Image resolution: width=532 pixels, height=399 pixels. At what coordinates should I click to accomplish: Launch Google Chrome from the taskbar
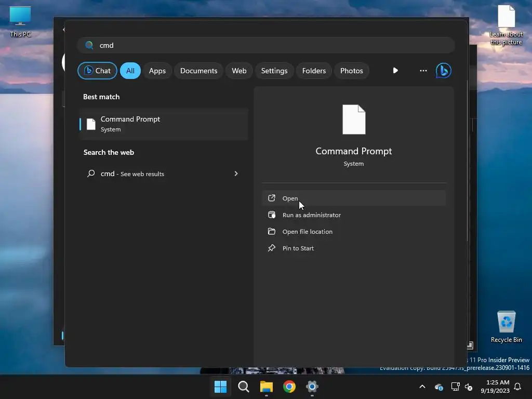pyautogui.click(x=289, y=387)
